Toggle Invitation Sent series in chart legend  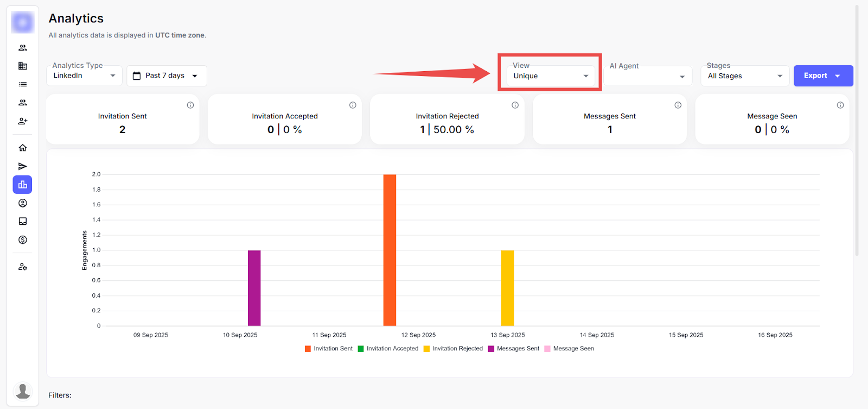[x=329, y=349]
